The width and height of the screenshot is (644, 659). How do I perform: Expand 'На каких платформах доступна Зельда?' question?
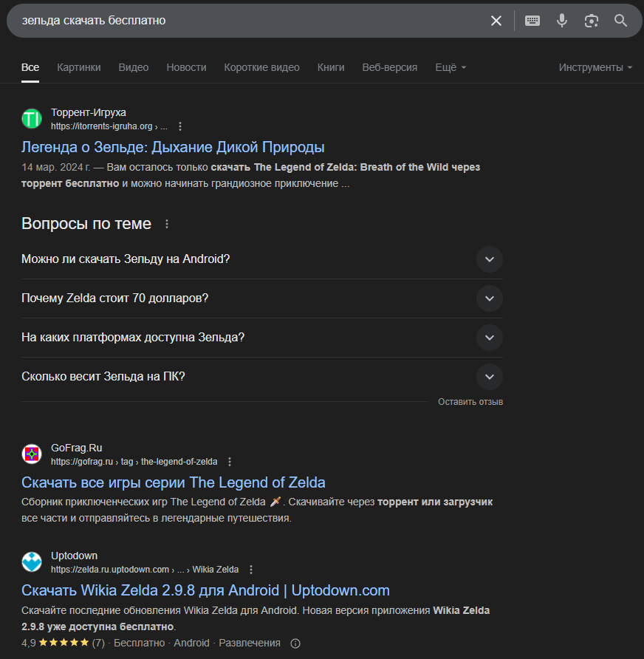pyautogui.click(x=261, y=338)
